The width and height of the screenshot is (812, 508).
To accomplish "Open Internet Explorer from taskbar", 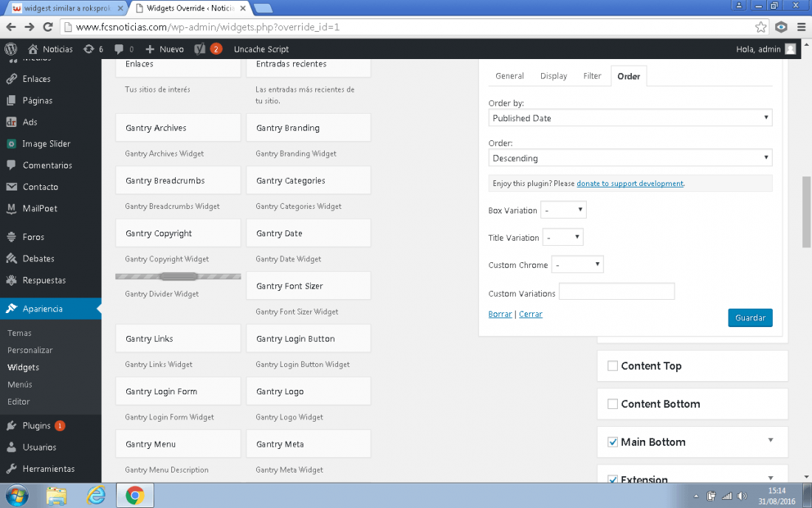I will click(96, 496).
